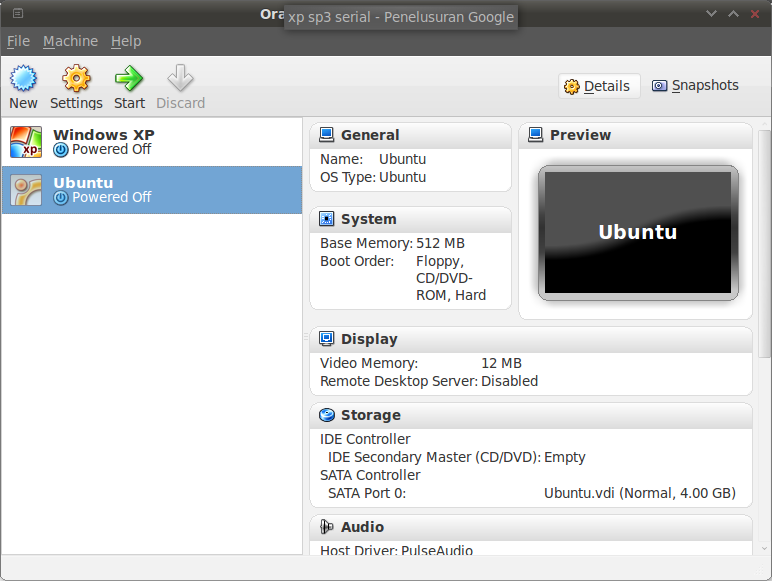772x581 pixels.
Task: Open the General settings heading link
Action: (370, 135)
